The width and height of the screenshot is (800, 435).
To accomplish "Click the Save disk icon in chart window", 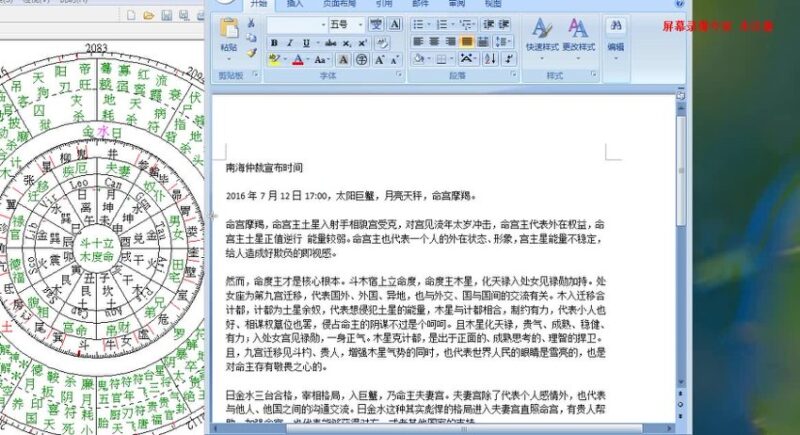I will click(166, 15).
